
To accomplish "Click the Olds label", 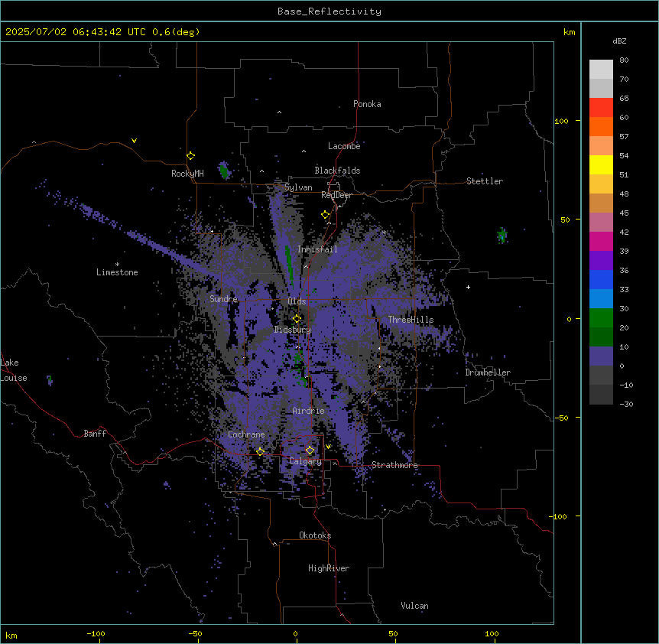I will coord(297,301).
